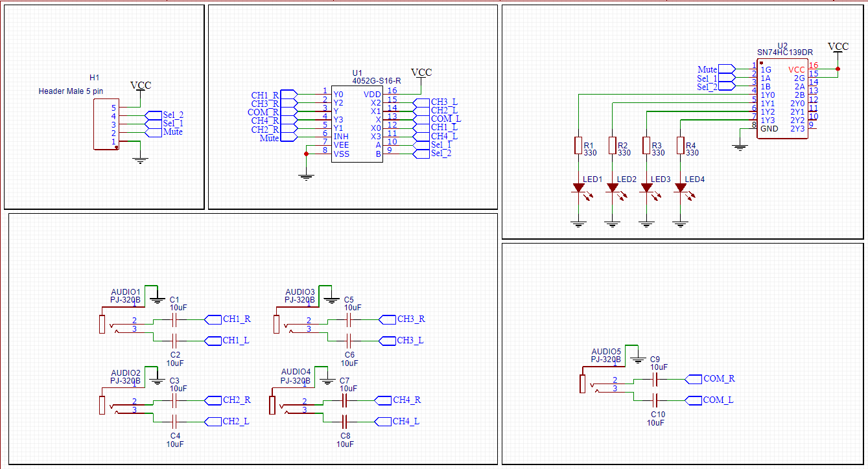Image resolution: width=868 pixels, height=469 pixels.
Task: Click the Sel_2 net flag near U2
Action: click(x=721, y=86)
